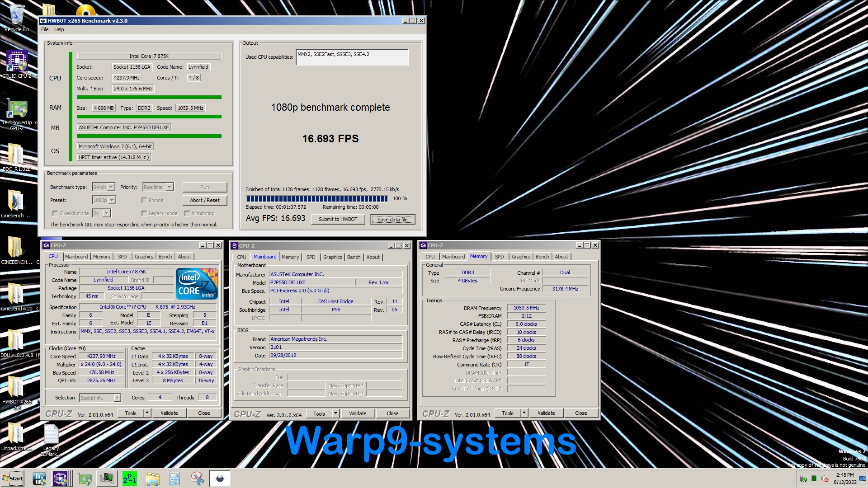Toggle the Monitoring checkbox

(x=187, y=213)
